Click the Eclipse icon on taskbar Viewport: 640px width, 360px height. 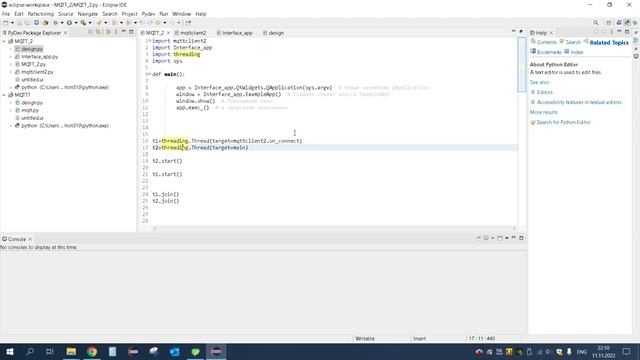pos(216,351)
